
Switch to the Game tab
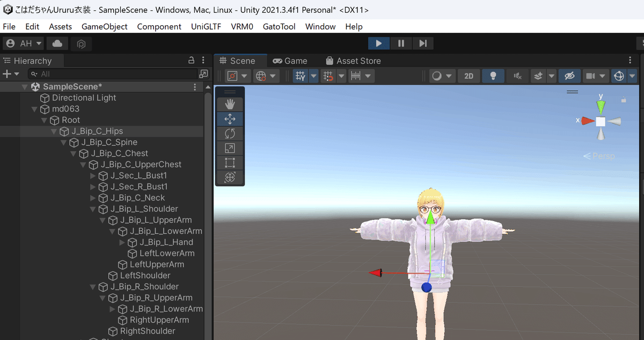pos(290,61)
